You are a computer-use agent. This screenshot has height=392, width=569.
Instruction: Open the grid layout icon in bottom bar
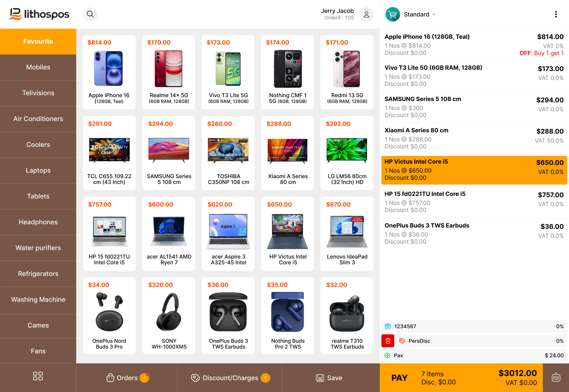(x=38, y=376)
